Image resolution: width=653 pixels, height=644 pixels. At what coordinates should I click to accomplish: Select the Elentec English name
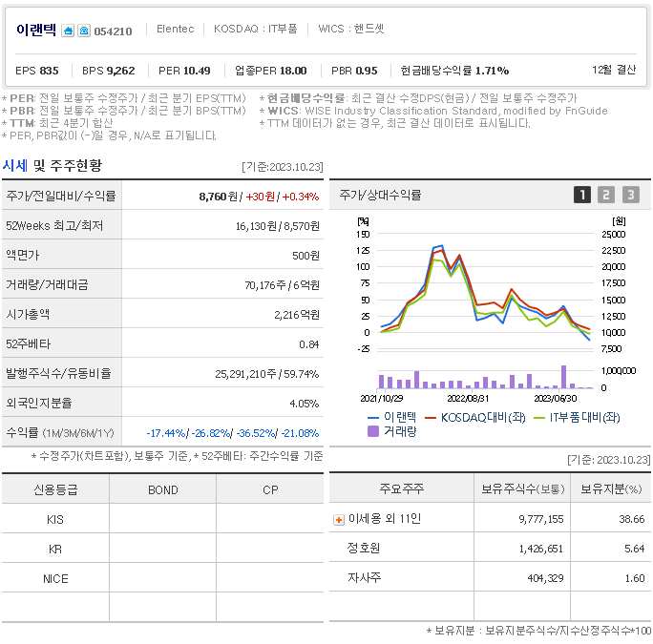point(176,29)
